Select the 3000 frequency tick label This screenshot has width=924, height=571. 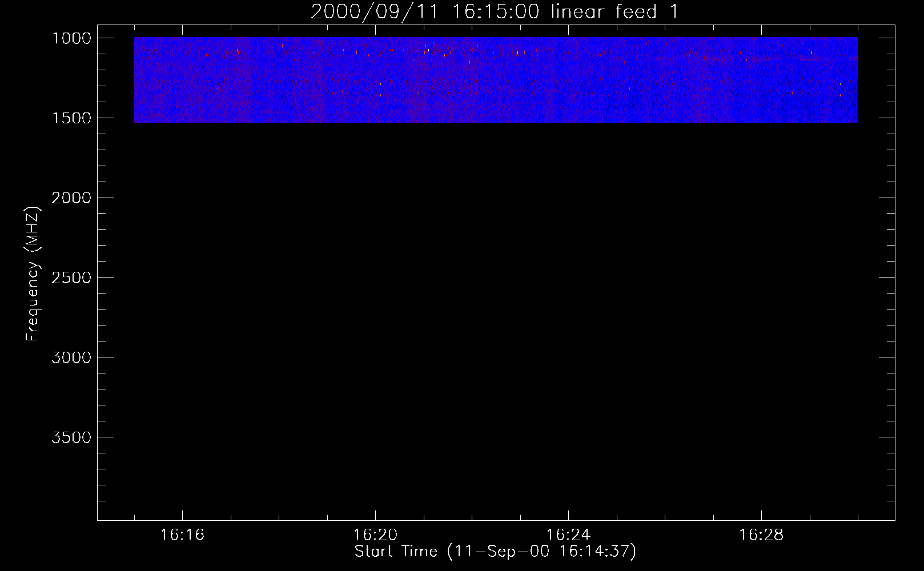coord(71,357)
